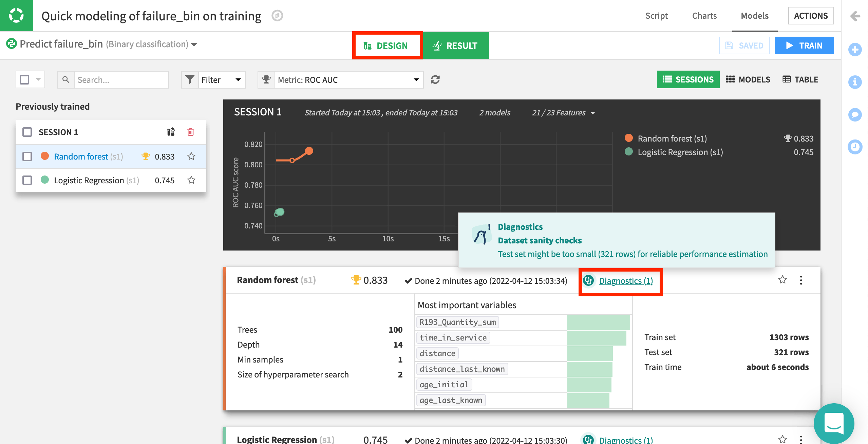This screenshot has width=868, height=444.
Task: Click the TRAIN button
Action: (805, 45)
